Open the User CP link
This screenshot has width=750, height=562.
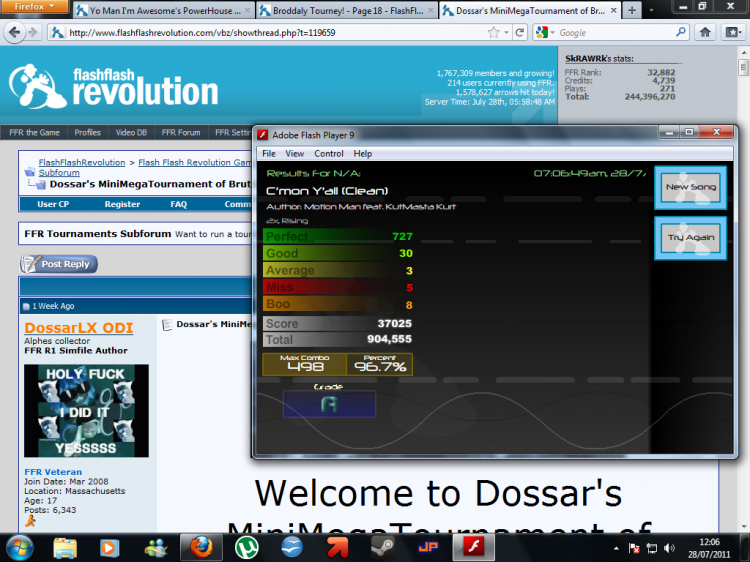[53, 204]
